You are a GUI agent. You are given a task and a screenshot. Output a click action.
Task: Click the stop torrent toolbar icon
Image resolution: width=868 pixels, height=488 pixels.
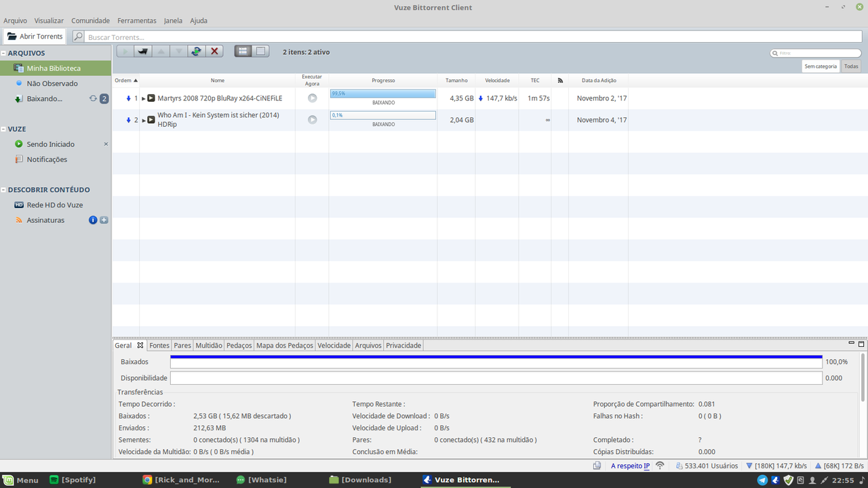pos(143,51)
